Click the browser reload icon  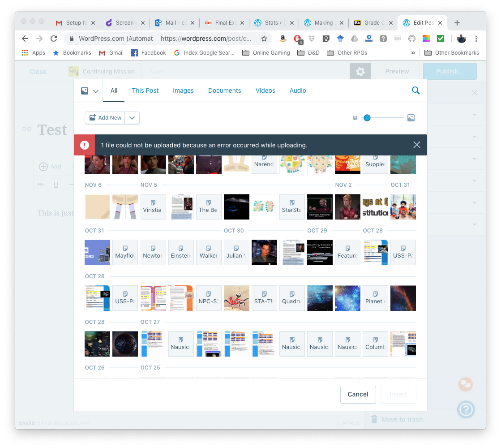coord(54,39)
